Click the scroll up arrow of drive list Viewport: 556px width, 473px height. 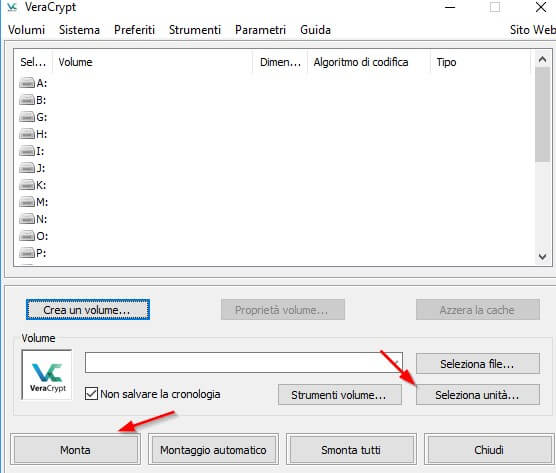point(542,60)
